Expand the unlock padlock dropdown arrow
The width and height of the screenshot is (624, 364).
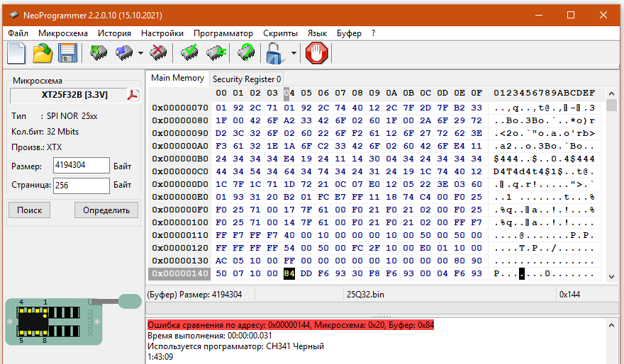(294, 53)
